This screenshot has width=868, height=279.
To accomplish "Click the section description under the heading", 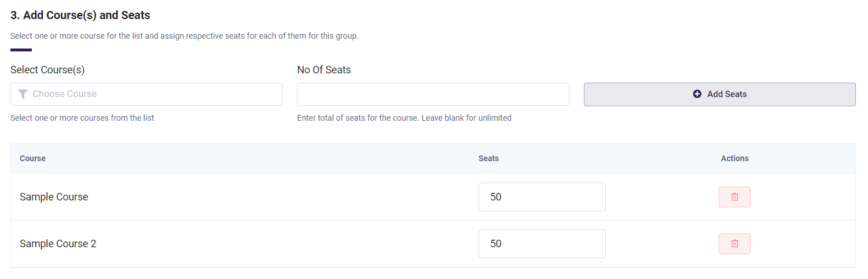I will [x=185, y=36].
